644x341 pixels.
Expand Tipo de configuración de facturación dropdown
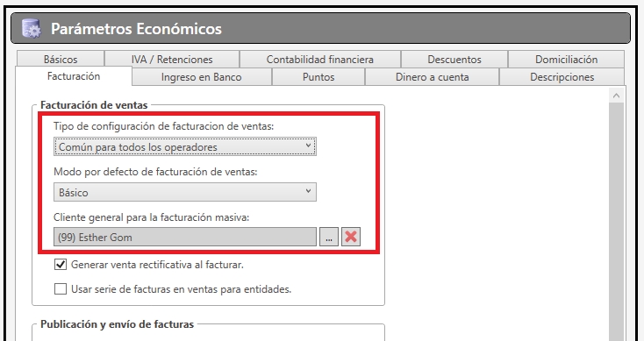coord(185,146)
